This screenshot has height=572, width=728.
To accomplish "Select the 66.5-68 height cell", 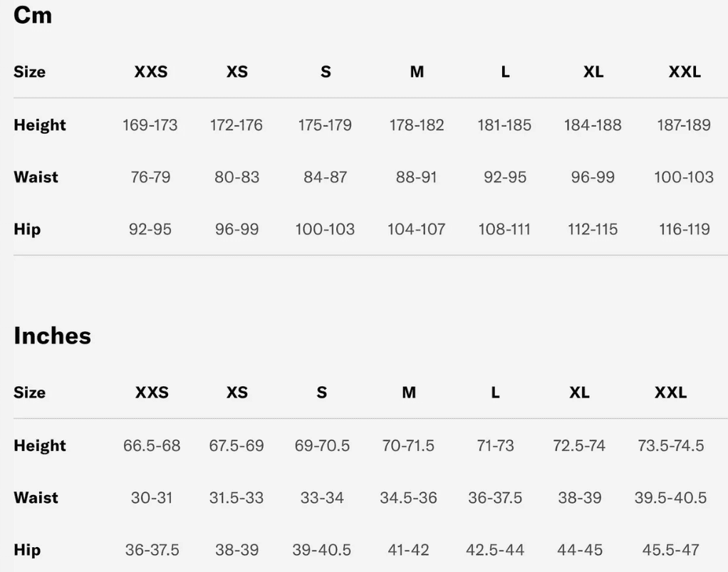I will [x=152, y=446].
